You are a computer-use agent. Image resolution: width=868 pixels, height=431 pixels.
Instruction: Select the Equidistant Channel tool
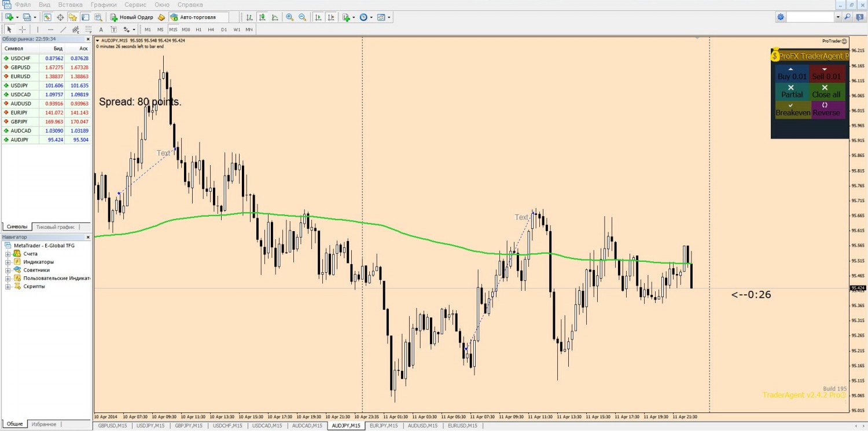click(76, 30)
